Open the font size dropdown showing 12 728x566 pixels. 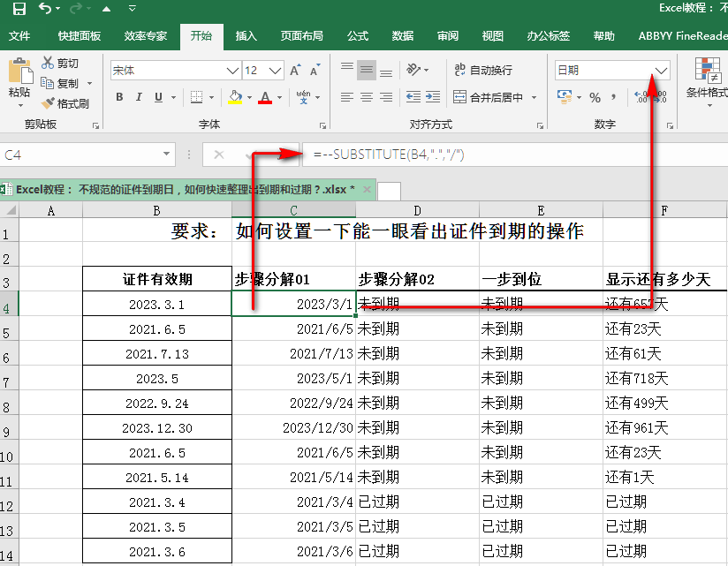[x=275, y=71]
